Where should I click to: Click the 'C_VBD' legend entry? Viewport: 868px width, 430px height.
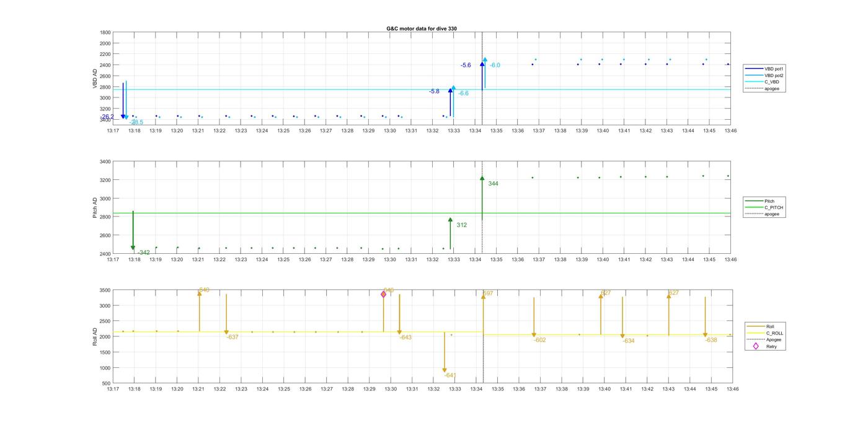772,82
